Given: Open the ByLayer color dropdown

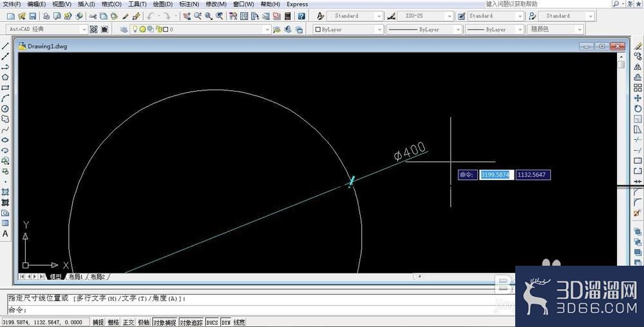Looking at the screenshot, I should tap(348, 29).
